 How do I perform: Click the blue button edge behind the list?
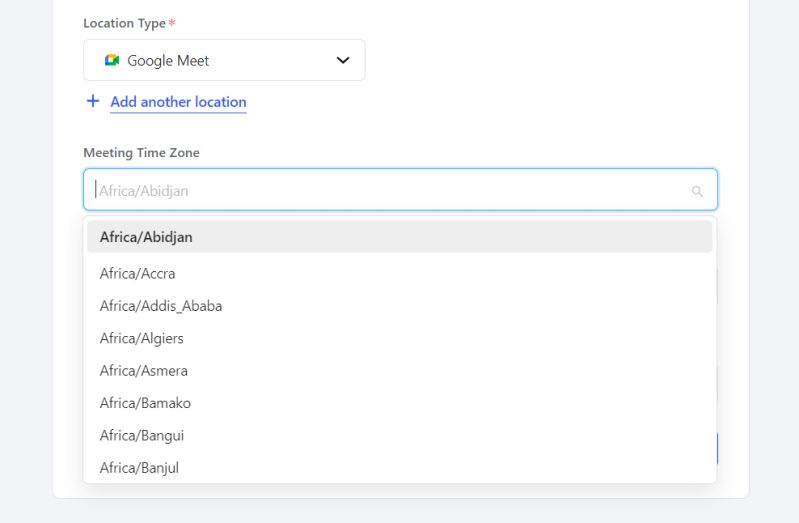pos(718,449)
